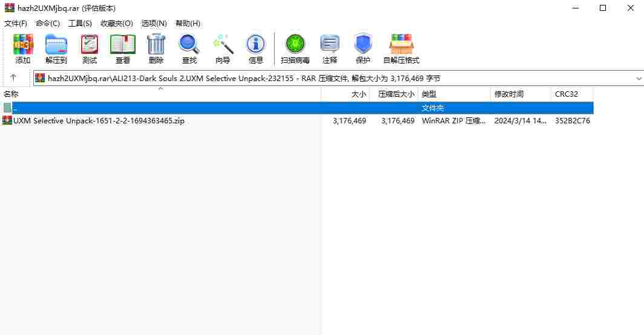Launch the 向导 (Wizard) wand icon
The width and height of the screenshot is (644, 335).
[223, 49]
